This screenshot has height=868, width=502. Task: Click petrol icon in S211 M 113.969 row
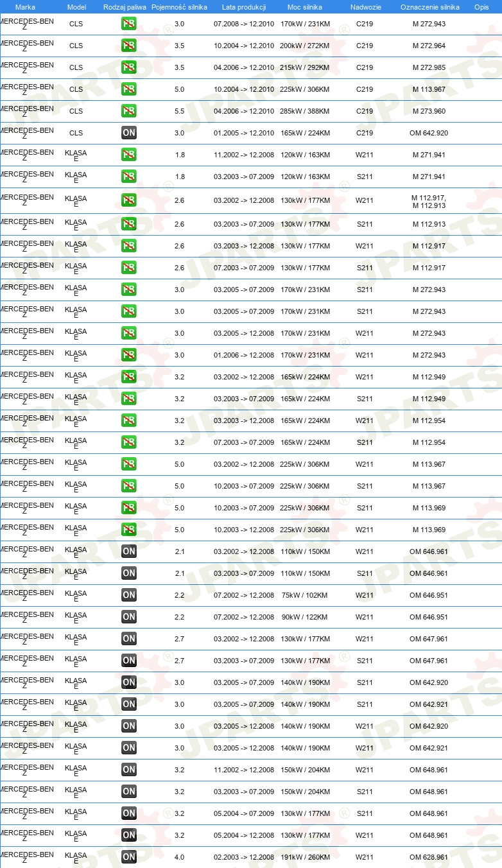(x=129, y=508)
